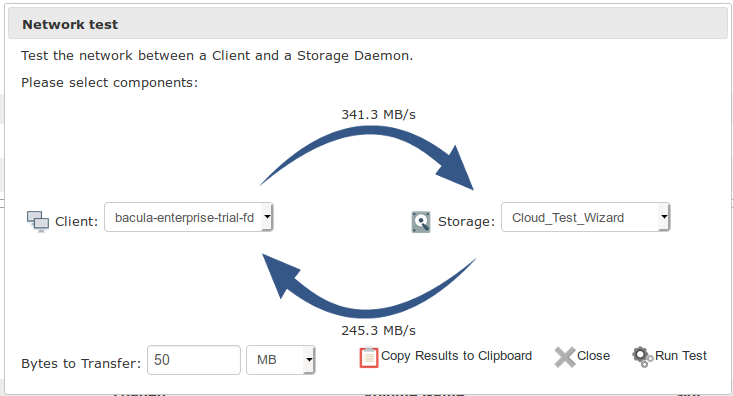This screenshot has width=733, height=396.
Task: Click the Client computers icon
Action: pos(38,221)
